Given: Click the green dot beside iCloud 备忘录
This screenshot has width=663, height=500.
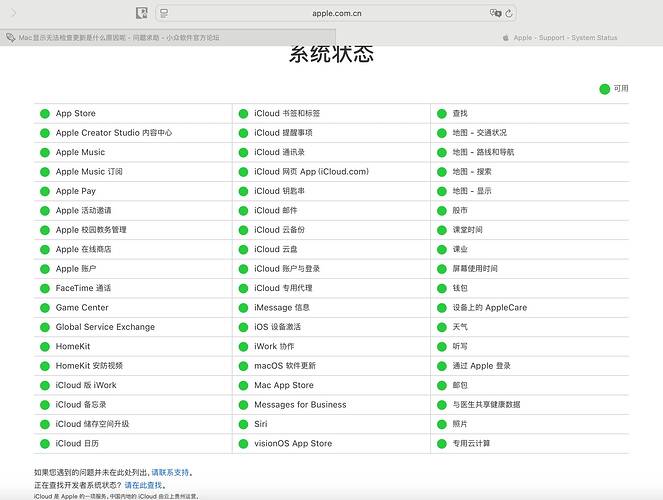Looking at the screenshot, I should (x=45, y=405).
